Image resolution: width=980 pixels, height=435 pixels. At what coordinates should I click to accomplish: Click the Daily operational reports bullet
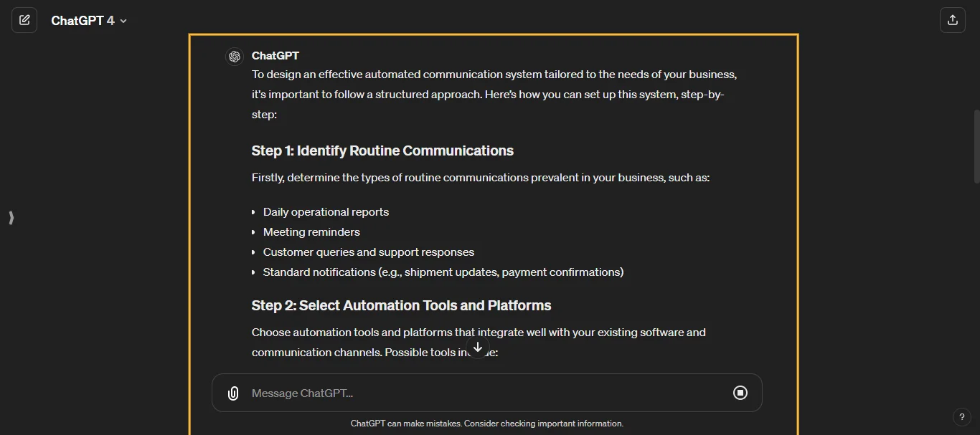(326, 211)
